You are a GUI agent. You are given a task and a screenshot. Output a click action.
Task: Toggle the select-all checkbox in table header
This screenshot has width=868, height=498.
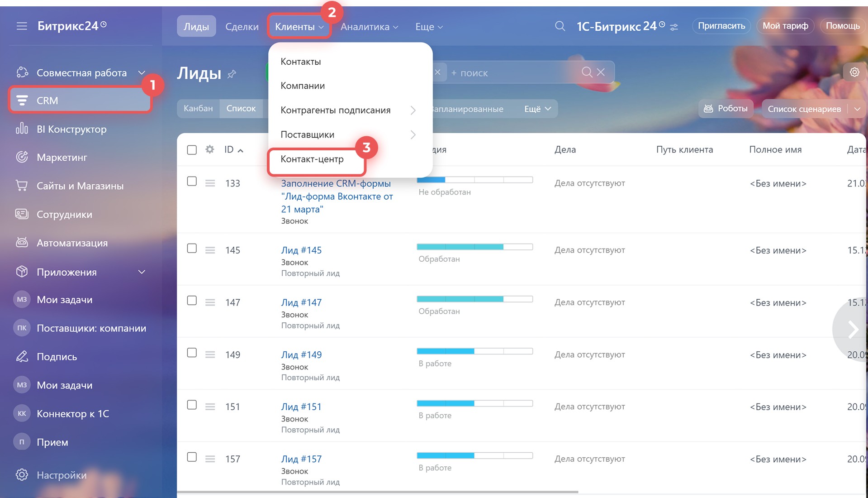(192, 149)
